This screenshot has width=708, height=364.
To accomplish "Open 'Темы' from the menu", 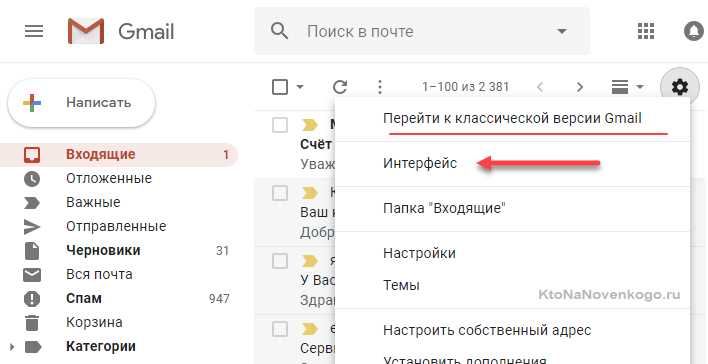I will (401, 285).
